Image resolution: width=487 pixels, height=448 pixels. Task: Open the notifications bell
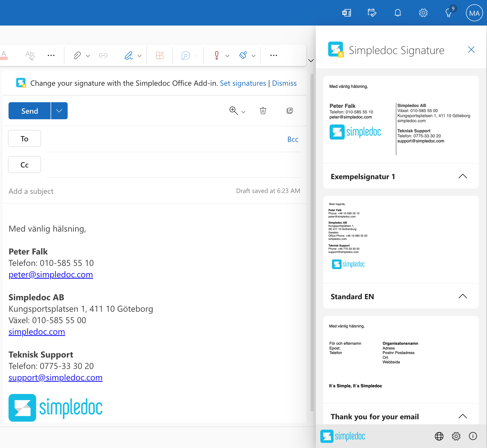[x=398, y=13]
